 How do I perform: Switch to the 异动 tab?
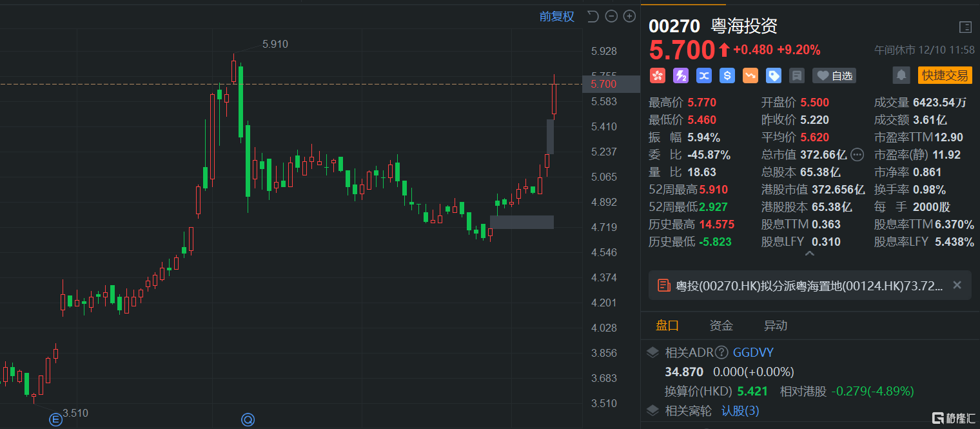tap(775, 325)
